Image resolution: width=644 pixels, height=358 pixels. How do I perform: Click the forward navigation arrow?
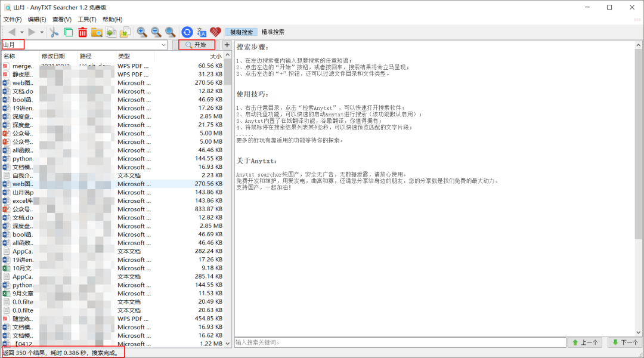click(x=32, y=32)
